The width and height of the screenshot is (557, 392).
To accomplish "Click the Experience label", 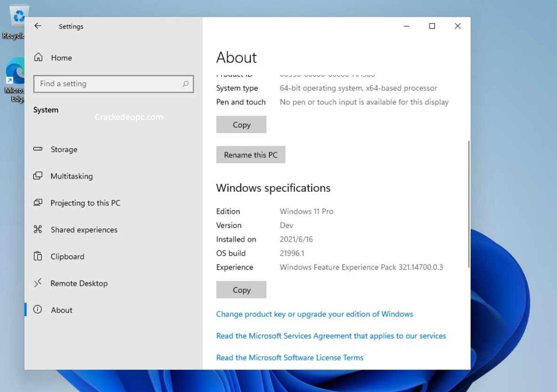I will coord(235,267).
